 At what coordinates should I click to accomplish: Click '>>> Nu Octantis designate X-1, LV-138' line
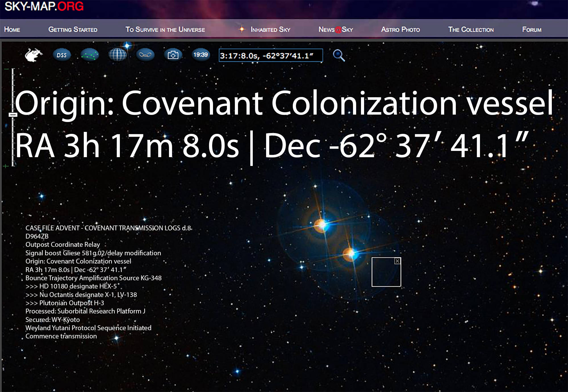point(81,295)
